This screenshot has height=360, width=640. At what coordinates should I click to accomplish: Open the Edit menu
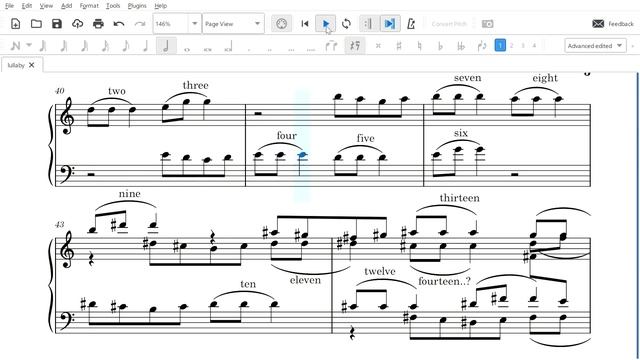(x=27, y=6)
